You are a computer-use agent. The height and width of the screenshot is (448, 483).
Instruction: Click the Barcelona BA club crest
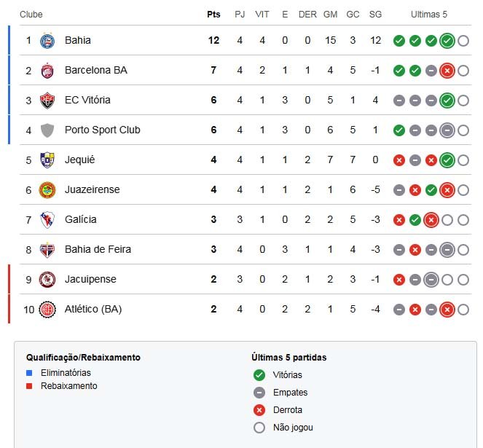click(x=47, y=71)
